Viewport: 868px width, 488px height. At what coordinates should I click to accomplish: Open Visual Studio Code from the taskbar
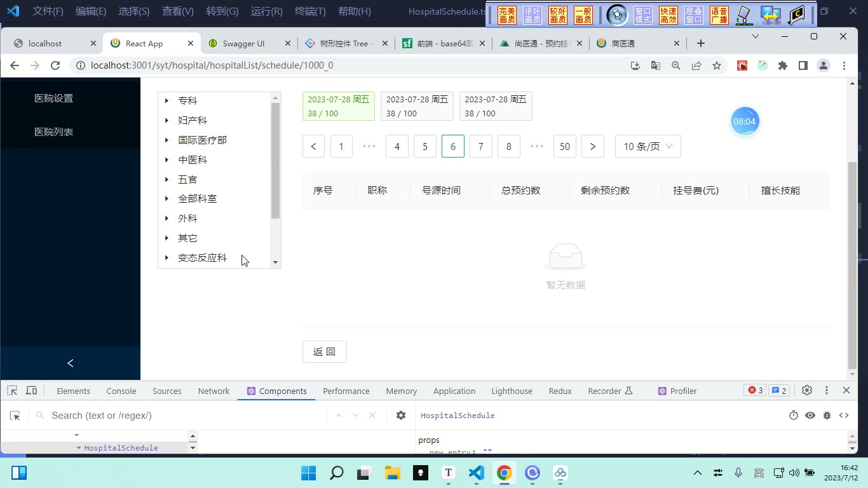pyautogui.click(x=477, y=473)
